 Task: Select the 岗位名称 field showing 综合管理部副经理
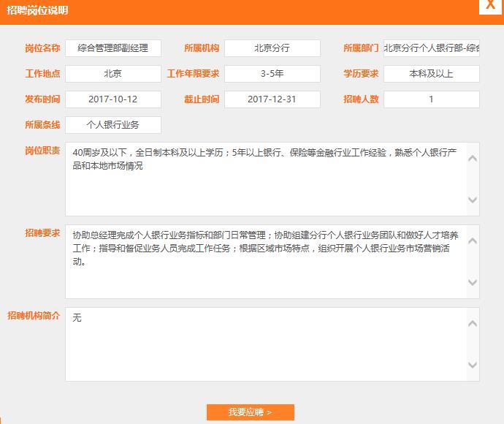112,48
